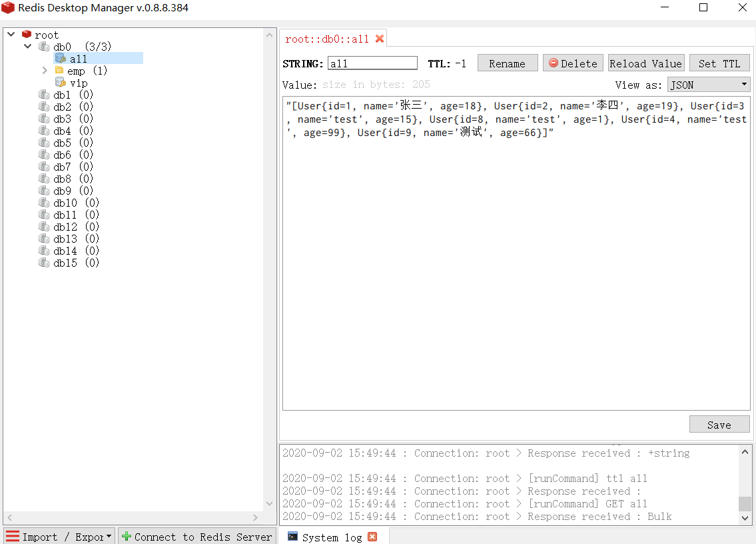Click the db13 database icon
The width and height of the screenshot is (756, 544).
[44, 239]
